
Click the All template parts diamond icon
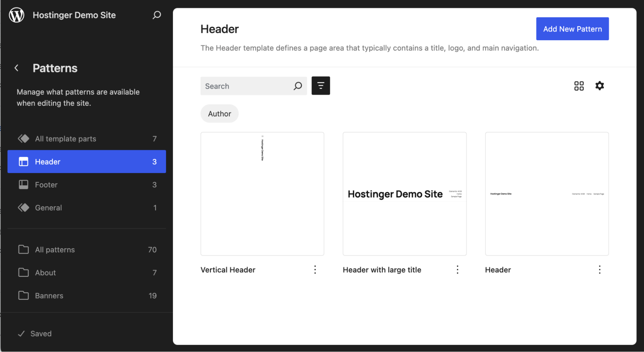[x=24, y=139]
